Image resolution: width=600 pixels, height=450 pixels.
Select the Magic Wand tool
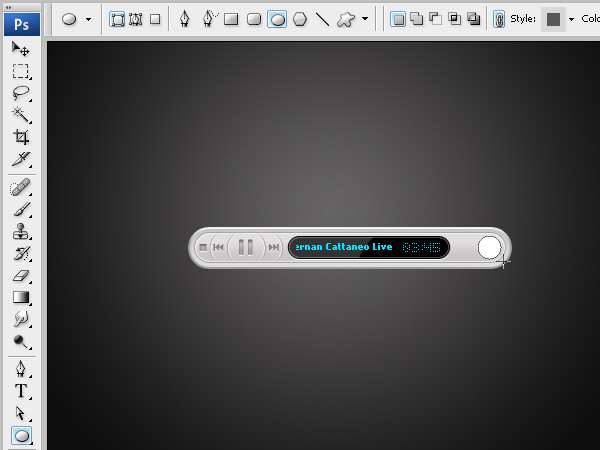pos(20,115)
